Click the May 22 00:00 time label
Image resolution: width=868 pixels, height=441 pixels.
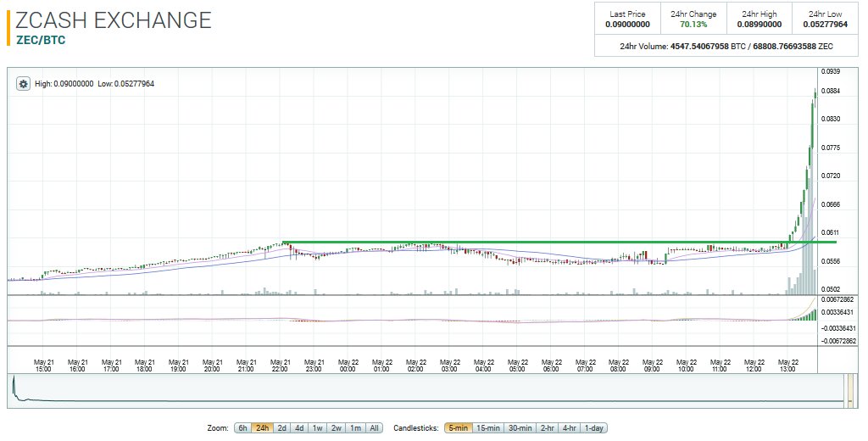click(348, 366)
